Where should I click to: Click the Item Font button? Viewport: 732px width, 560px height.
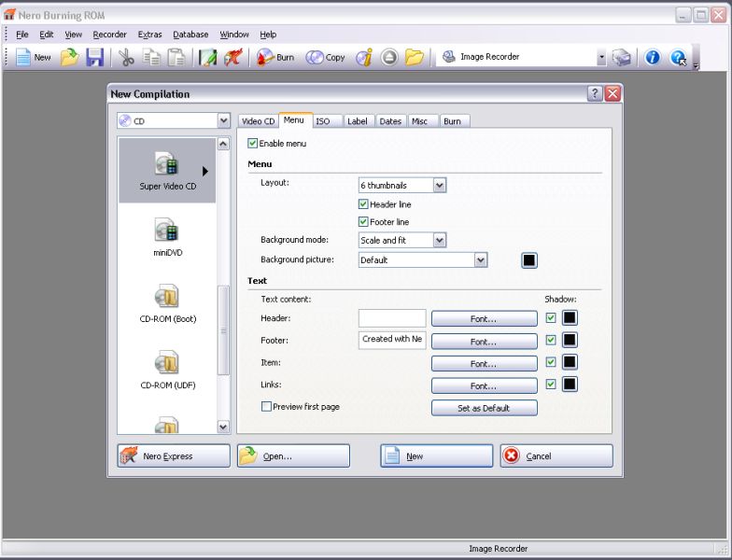(x=484, y=363)
